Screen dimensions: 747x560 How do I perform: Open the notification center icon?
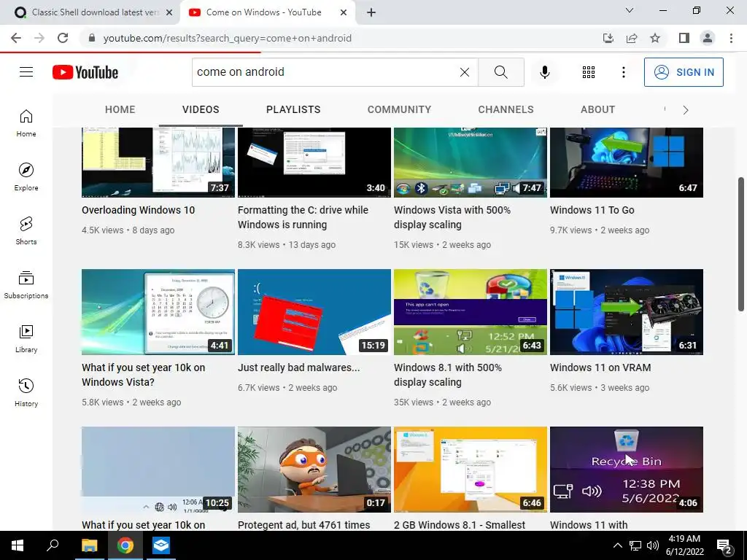(x=724, y=546)
